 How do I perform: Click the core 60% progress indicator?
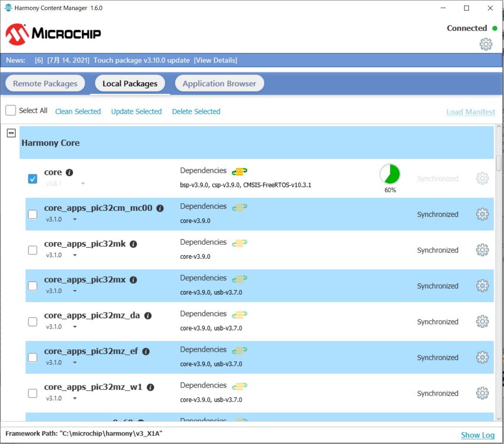390,175
